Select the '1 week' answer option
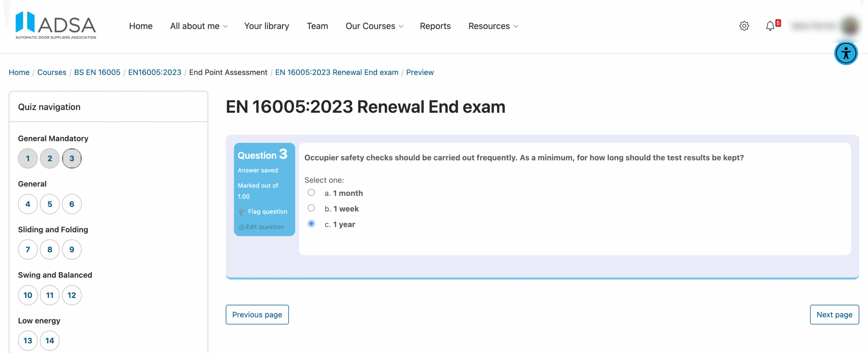This screenshot has height=353, width=868. [x=311, y=208]
